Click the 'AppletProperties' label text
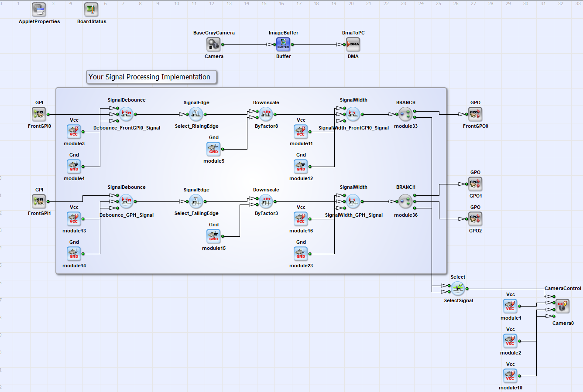The image size is (583, 392). [39, 21]
